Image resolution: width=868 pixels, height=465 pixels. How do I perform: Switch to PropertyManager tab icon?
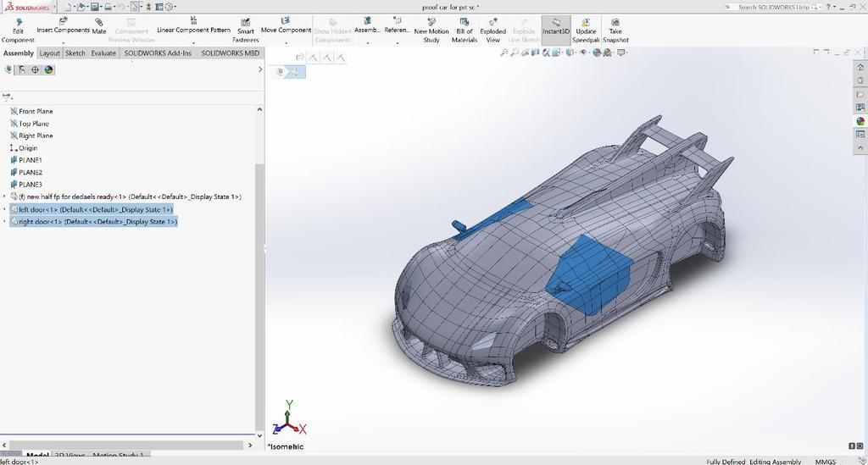(21, 69)
